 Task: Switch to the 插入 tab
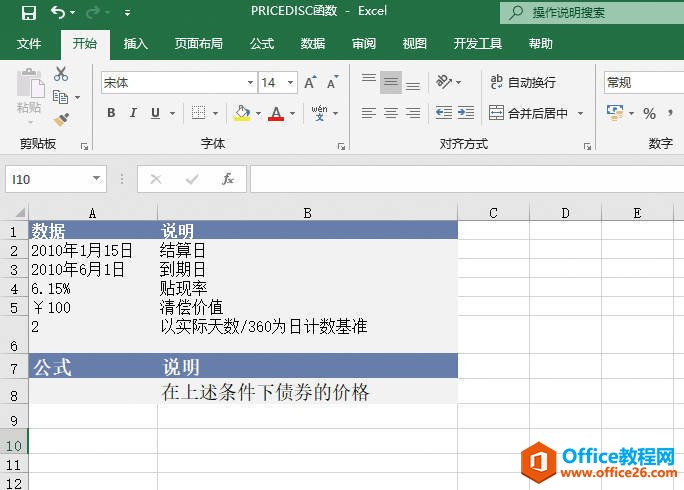click(135, 44)
